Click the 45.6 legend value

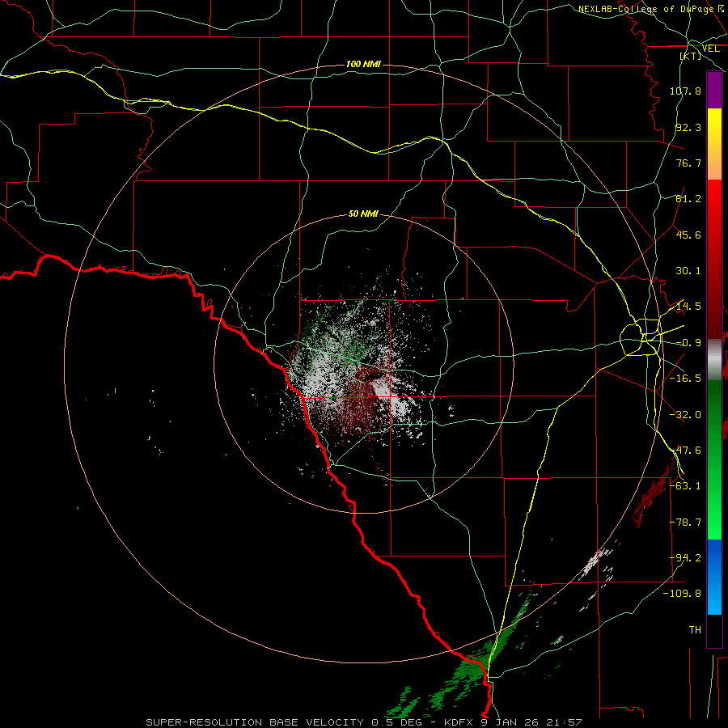[688, 235]
